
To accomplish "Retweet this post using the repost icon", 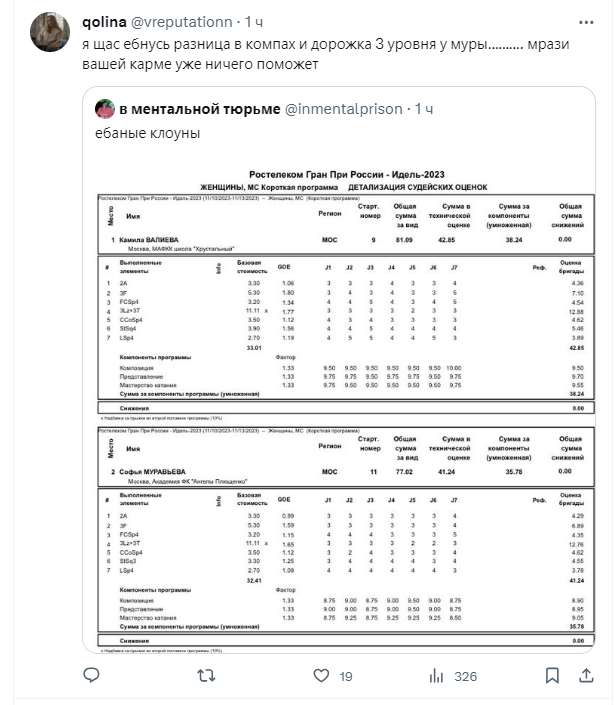I will pos(204,676).
